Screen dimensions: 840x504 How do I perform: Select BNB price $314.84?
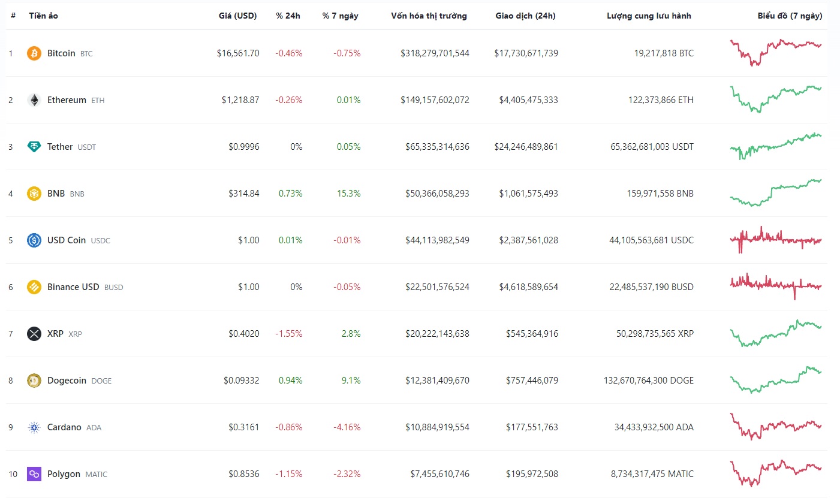[244, 194]
